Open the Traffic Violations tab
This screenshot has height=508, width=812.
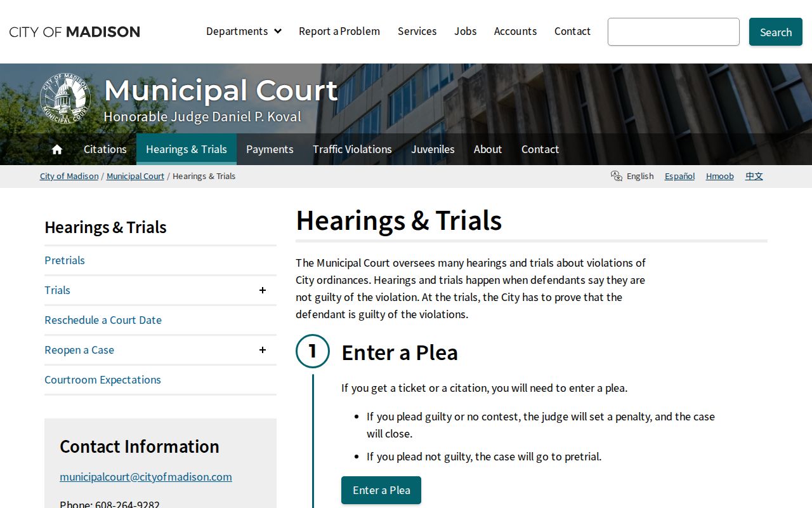point(352,149)
